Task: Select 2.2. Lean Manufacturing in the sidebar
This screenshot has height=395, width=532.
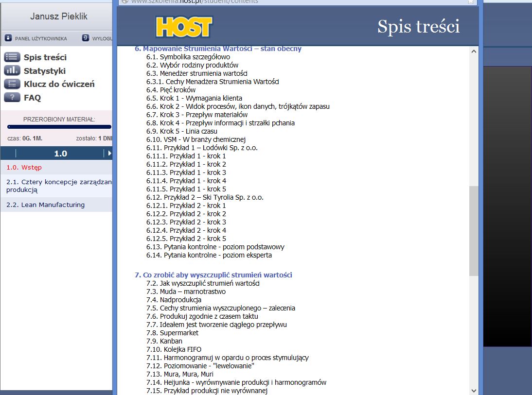Action: coord(46,205)
